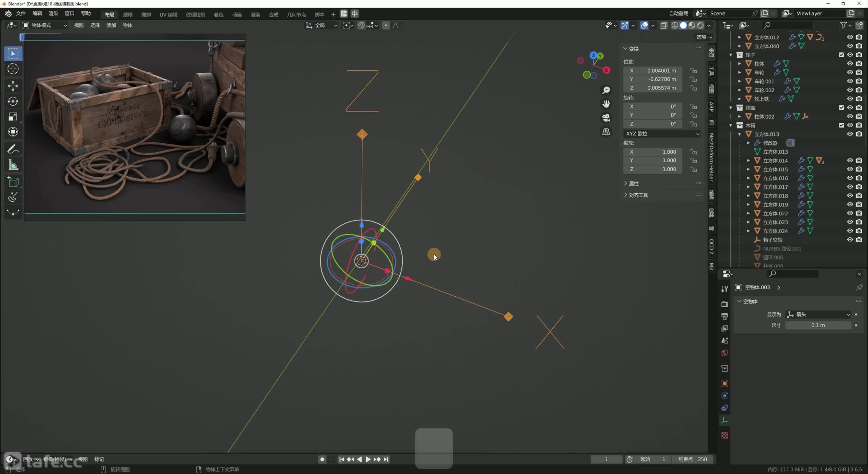The width and height of the screenshot is (868, 474).
Task: Activate the 3D Cursor tool
Action: [13, 69]
